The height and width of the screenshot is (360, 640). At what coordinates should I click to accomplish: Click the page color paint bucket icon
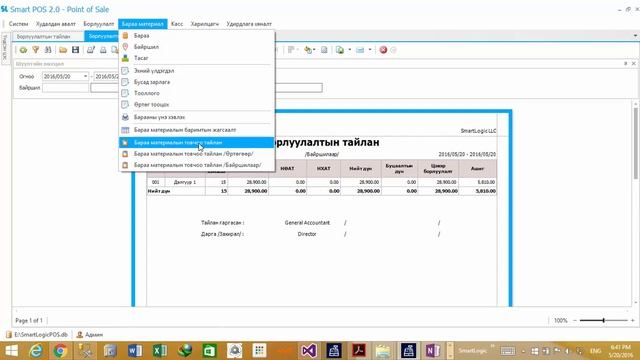[308, 50]
